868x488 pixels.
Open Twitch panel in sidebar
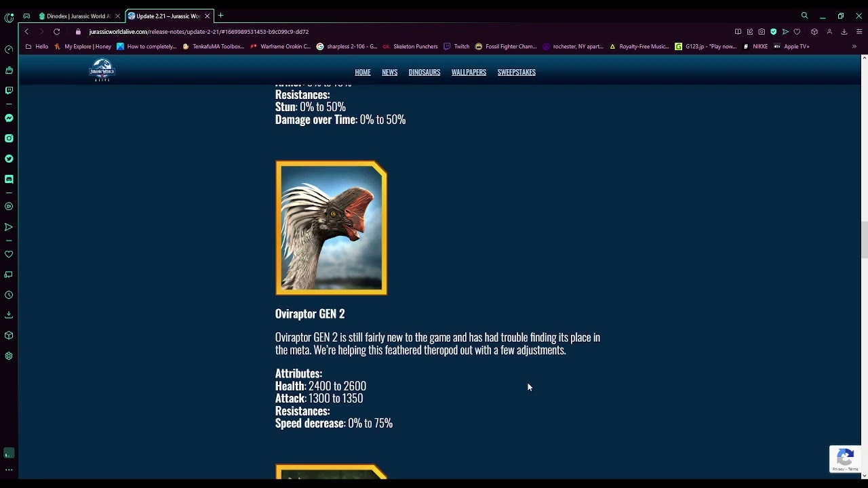[9, 90]
